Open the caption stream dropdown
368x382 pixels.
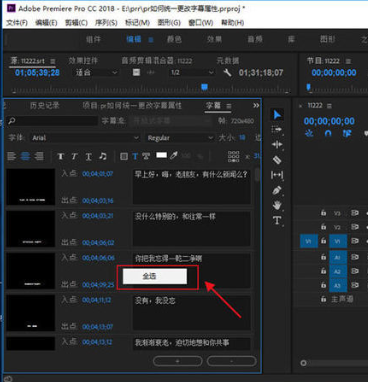tap(171, 121)
